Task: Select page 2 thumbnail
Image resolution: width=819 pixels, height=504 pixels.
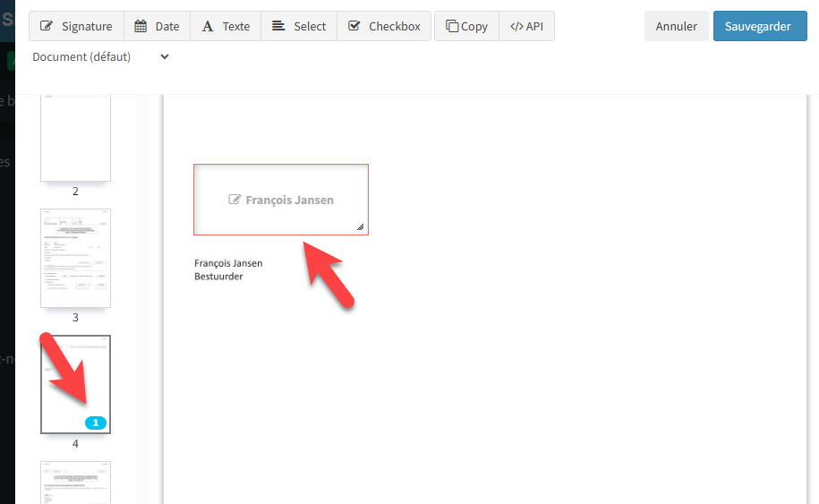Action: (76, 138)
